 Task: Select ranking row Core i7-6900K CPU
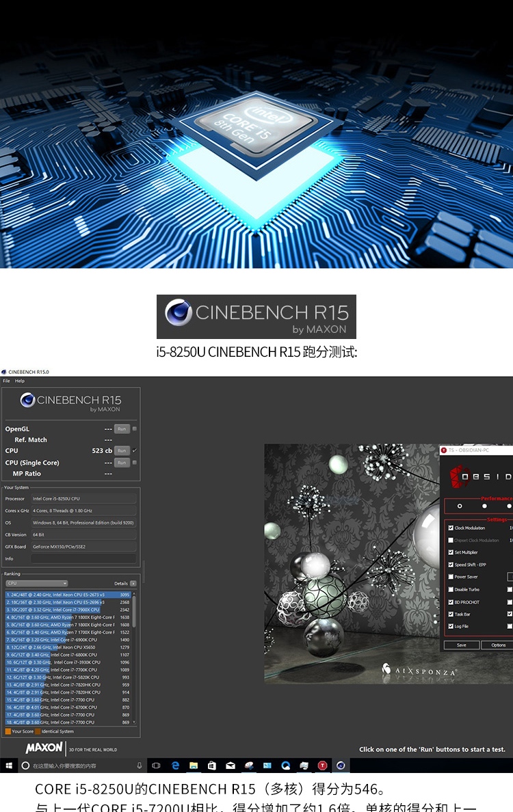pos(68,640)
